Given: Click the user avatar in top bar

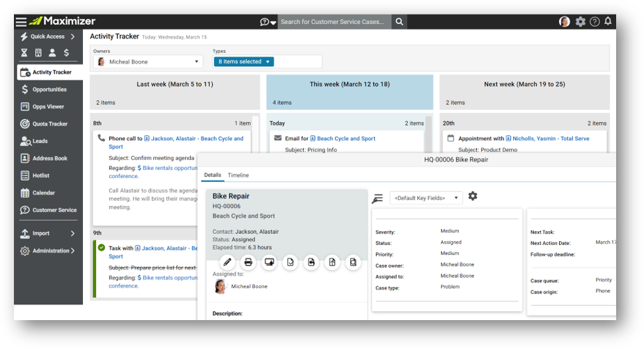Looking at the screenshot, I should click(x=564, y=21).
